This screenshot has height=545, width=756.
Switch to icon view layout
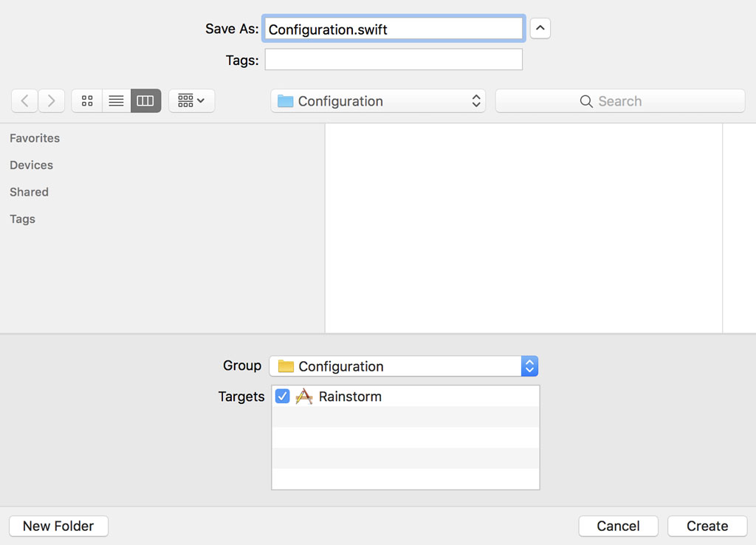point(86,100)
